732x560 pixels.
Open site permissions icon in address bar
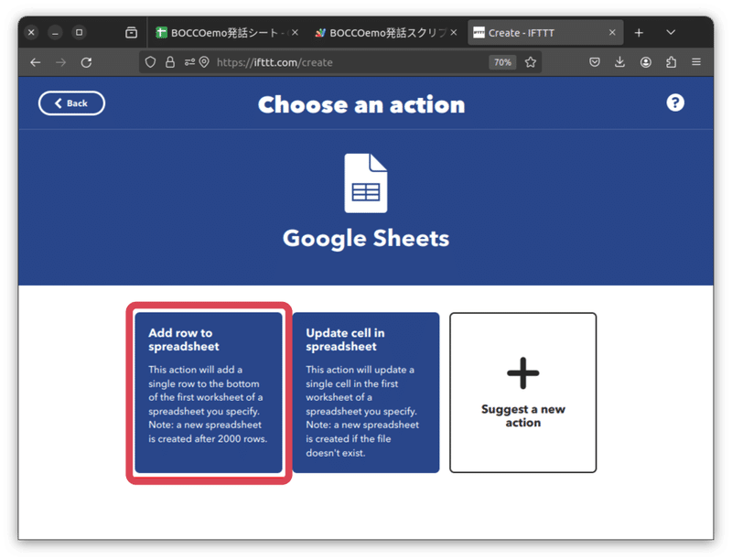[x=189, y=62]
